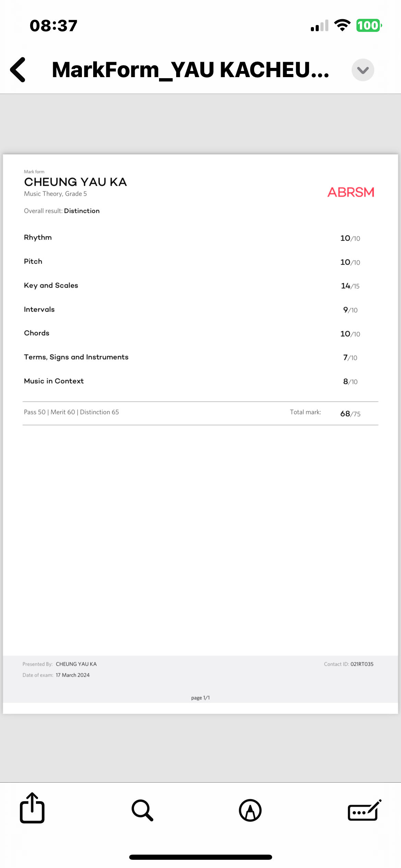Tap the back chevron arrow

(x=18, y=70)
